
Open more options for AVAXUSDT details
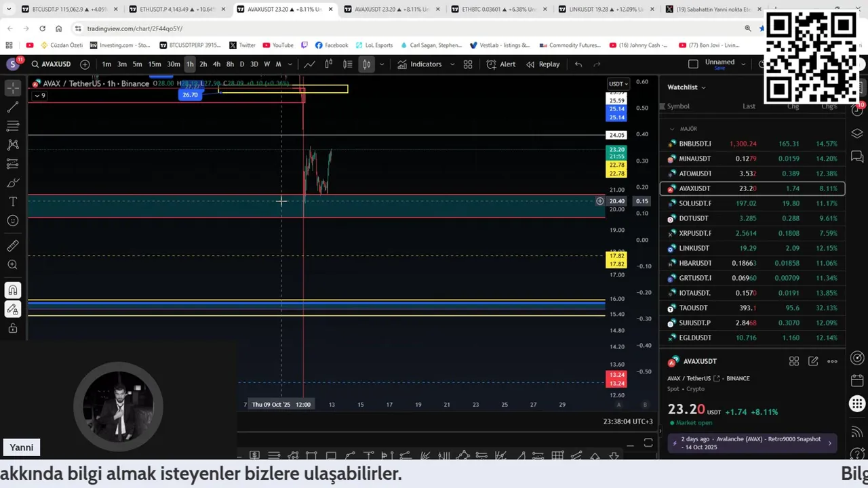point(832,361)
